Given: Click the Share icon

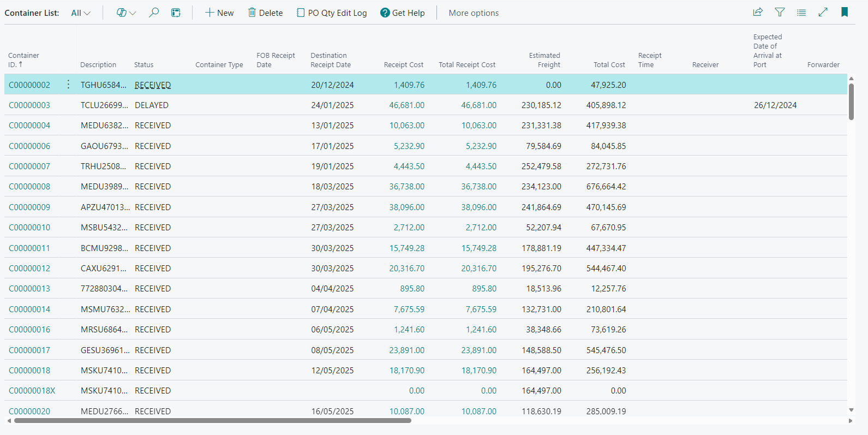Looking at the screenshot, I should 758,12.
